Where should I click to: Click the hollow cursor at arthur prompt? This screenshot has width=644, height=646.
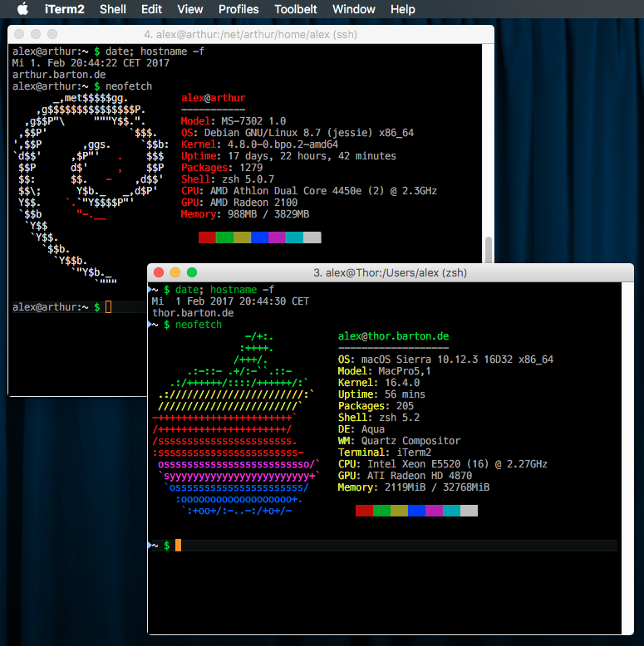(x=108, y=306)
